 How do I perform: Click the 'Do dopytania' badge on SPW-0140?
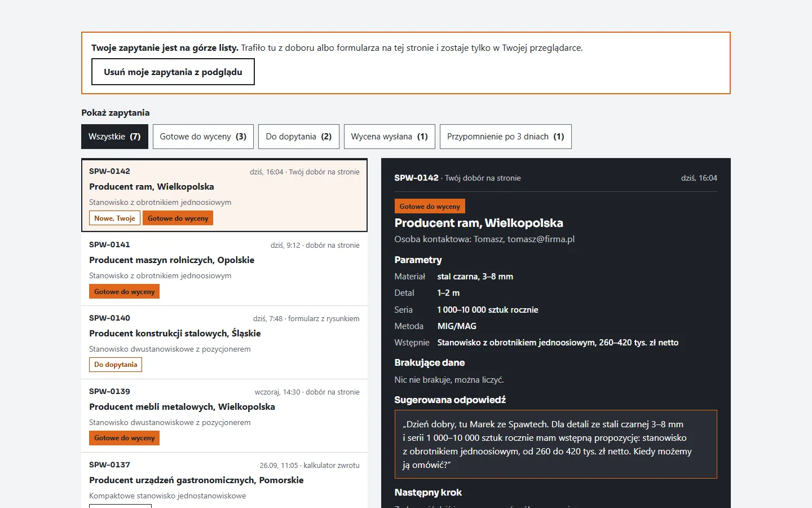[116, 365]
